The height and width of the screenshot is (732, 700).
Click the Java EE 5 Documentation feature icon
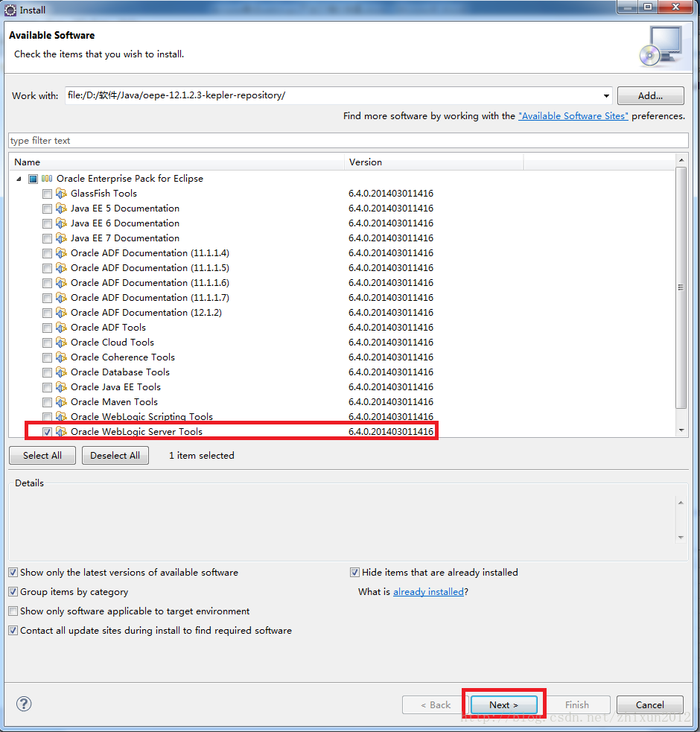(61, 209)
